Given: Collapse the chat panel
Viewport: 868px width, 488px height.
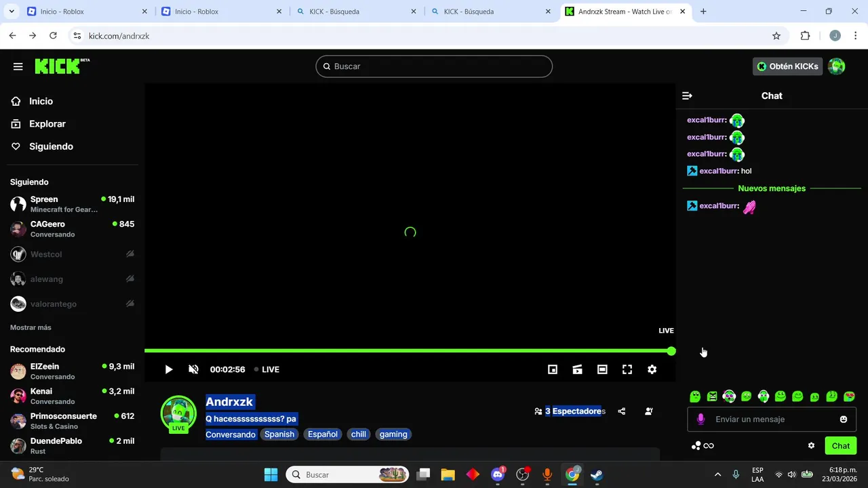Looking at the screenshot, I should click(687, 96).
